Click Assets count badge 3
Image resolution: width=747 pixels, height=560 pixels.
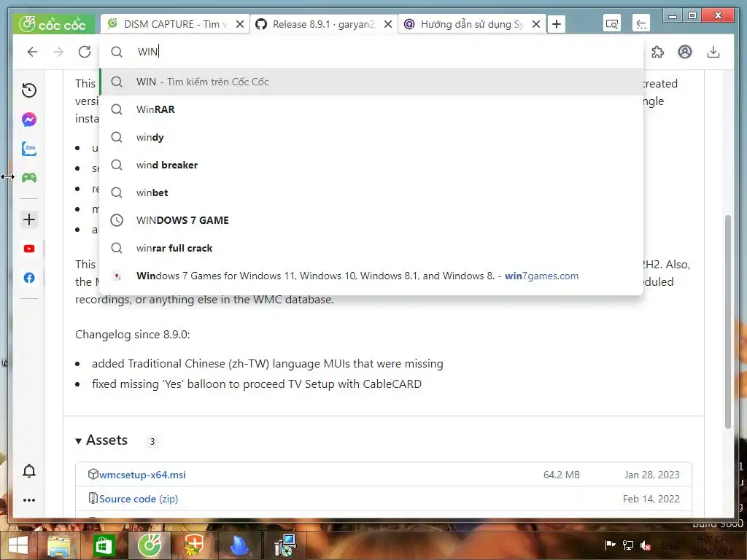[152, 441]
